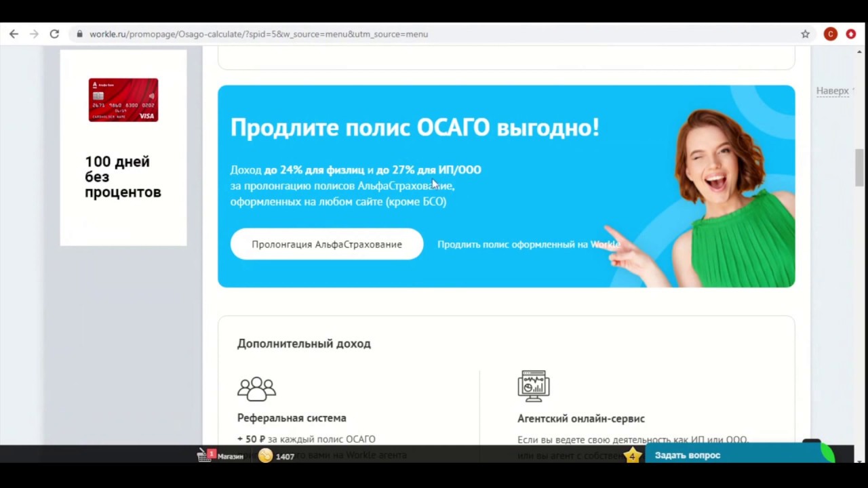Click the "Доход до 24% для физлиц" text
Screen dimensions: 868x488
[297, 169]
